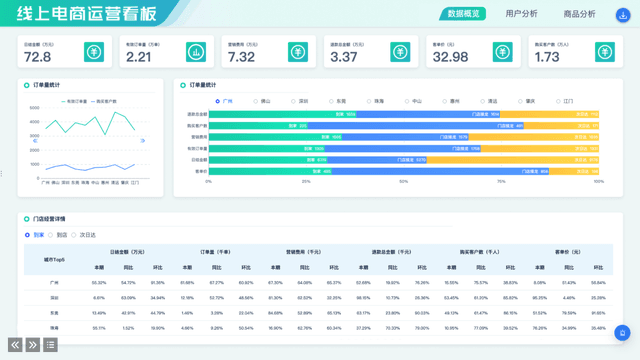Open the list menu icon at bottom left

[x=50, y=345]
